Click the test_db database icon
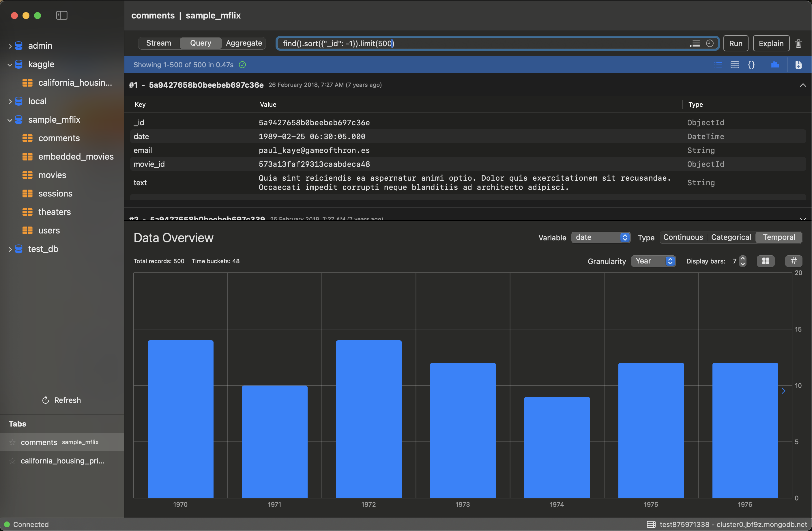The height and width of the screenshot is (531, 812). pyautogui.click(x=19, y=249)
